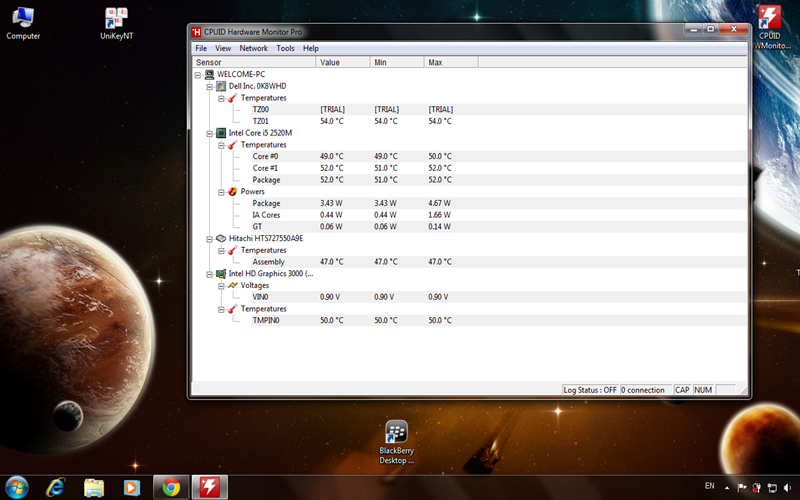
Task: Open the Help menu
Action: tap(311, 48)
